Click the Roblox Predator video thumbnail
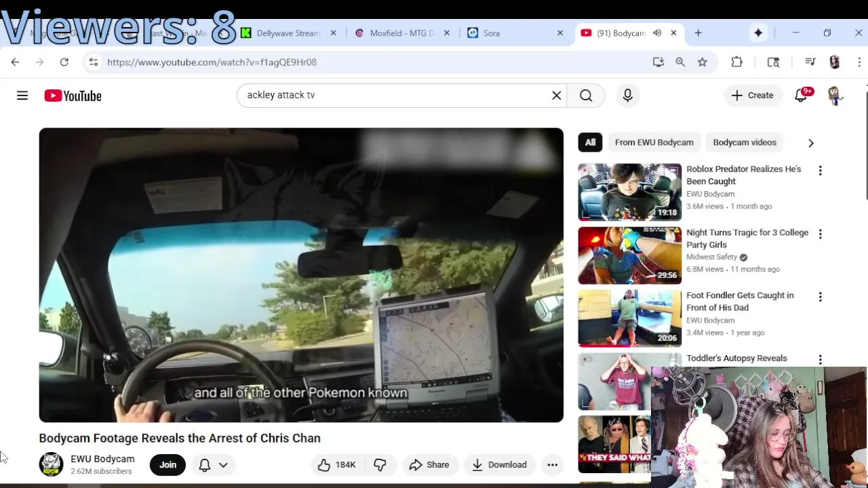Viewport: 868px width, 488px height. coord(630,192)
